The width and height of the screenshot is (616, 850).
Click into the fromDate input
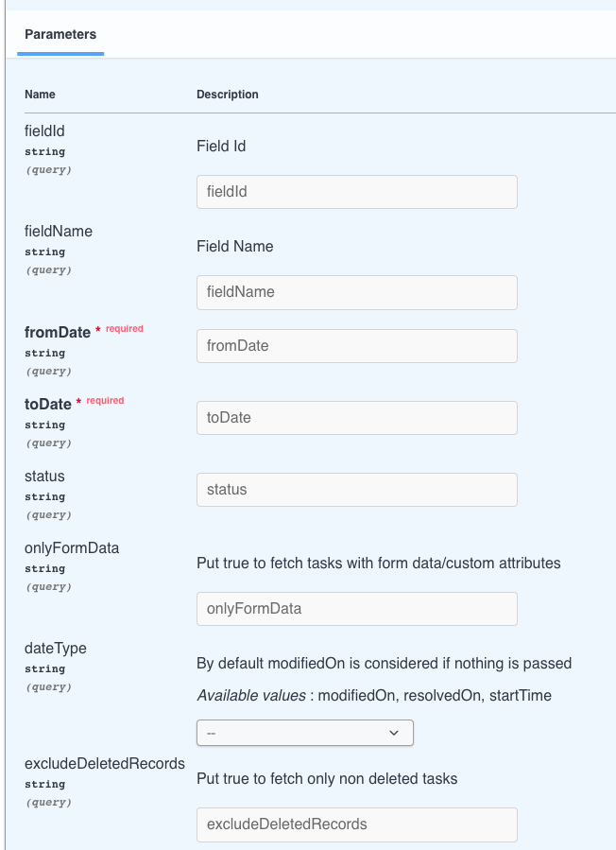[x=356, y=346]
